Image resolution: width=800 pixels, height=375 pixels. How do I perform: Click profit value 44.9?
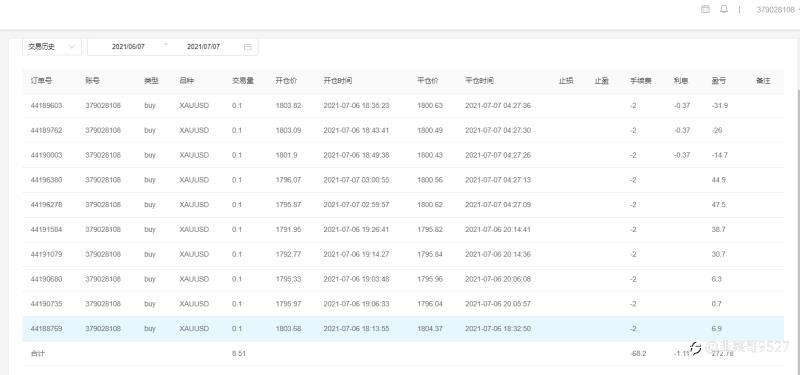pos(718,180)
